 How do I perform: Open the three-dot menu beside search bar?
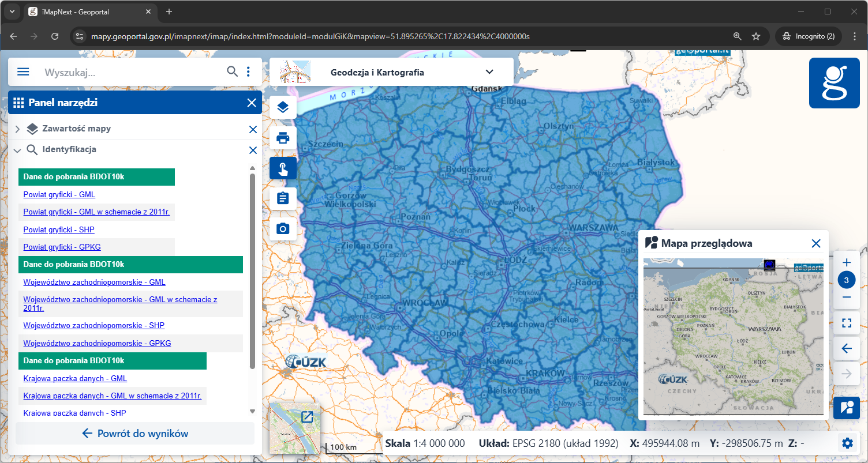[x=248, y=71]
